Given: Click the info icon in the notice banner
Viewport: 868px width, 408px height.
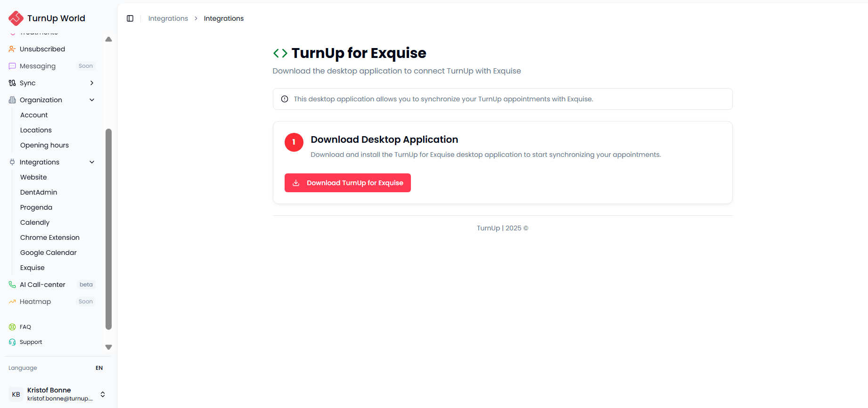Looking at the screenshot, I should [x=285, y=99].
